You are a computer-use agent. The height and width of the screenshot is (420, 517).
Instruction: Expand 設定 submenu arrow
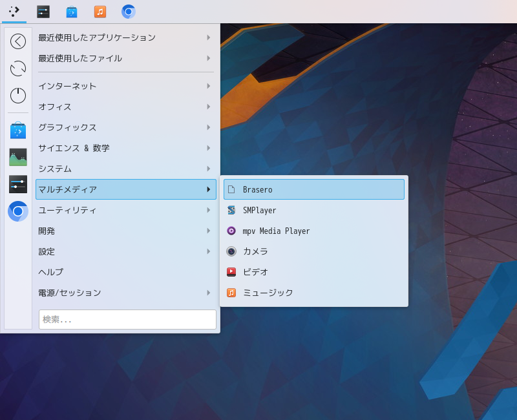click(208, 251)
